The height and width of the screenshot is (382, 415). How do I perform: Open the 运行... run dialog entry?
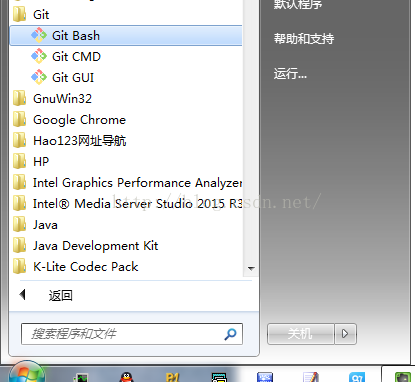pyautogui.click(x=290, y=73)
